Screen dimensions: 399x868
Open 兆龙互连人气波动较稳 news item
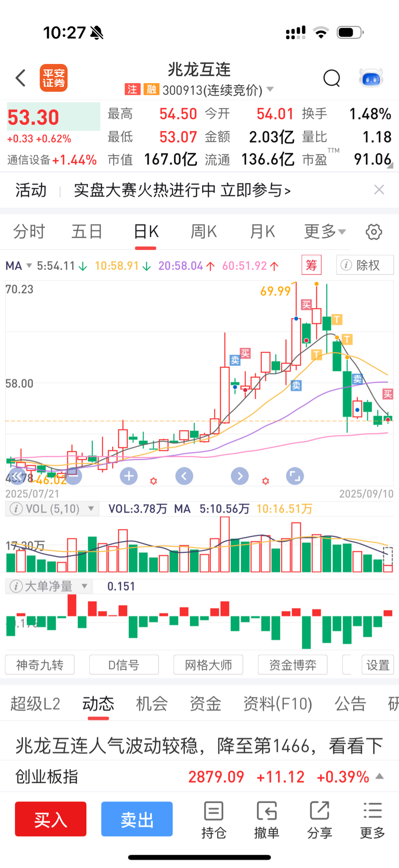199,746
